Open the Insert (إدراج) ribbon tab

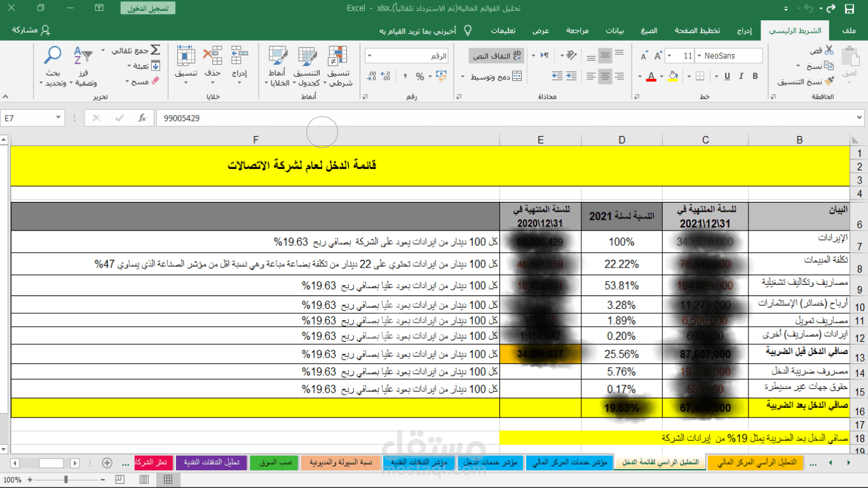745,30
